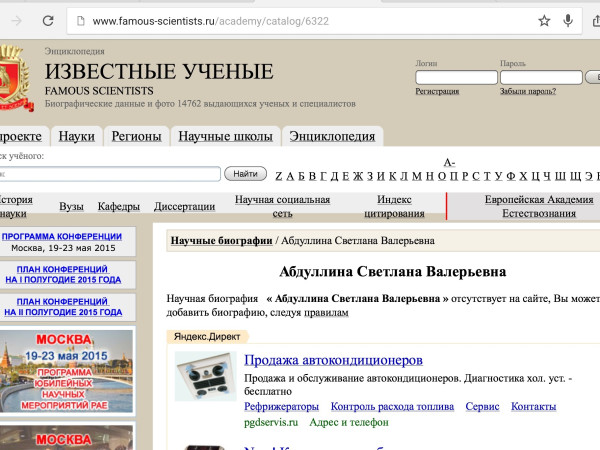Click the page document icon in address bar
600x450 pixels.
(x=78, y=20)
